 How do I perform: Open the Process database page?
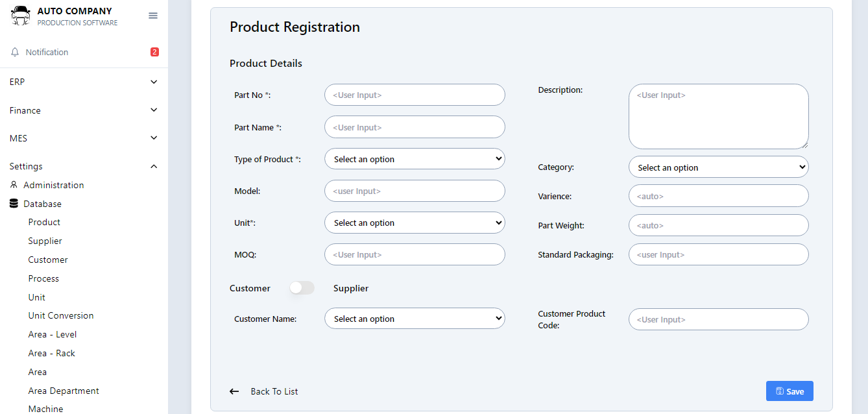click(43, 278)
